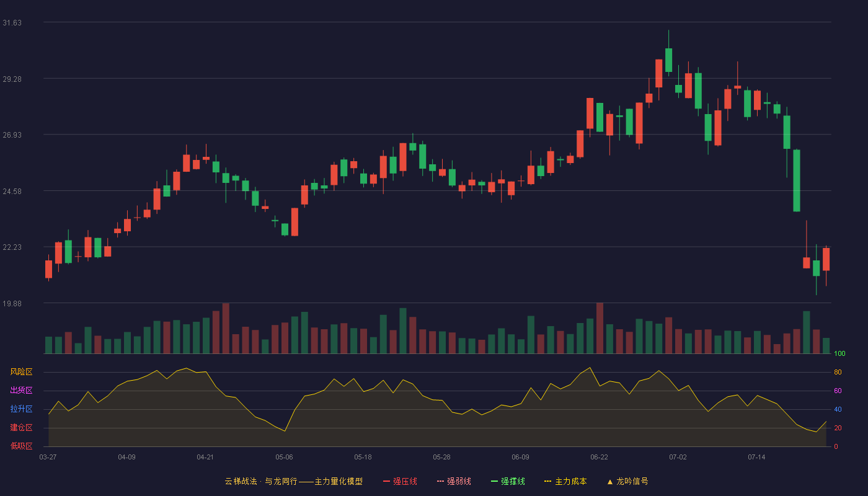Click the green dash icon beside 强撑线
Screen dimensions: 868x496
495,481
